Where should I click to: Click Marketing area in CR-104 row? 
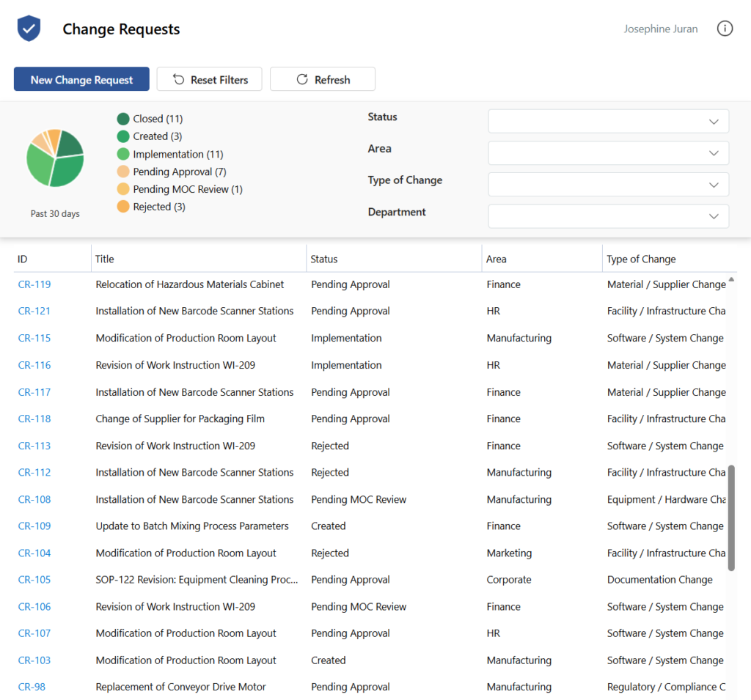[x=509, y=553]
